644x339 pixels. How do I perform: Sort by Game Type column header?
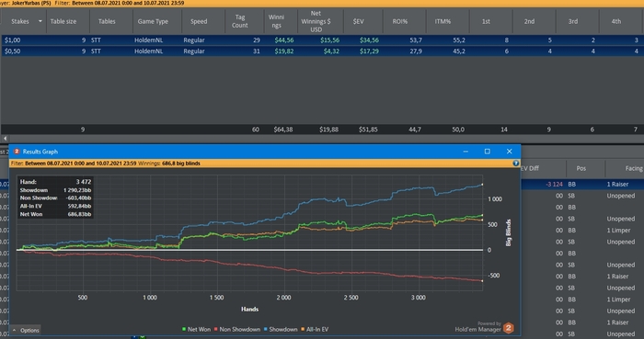(x=153, y=21)
